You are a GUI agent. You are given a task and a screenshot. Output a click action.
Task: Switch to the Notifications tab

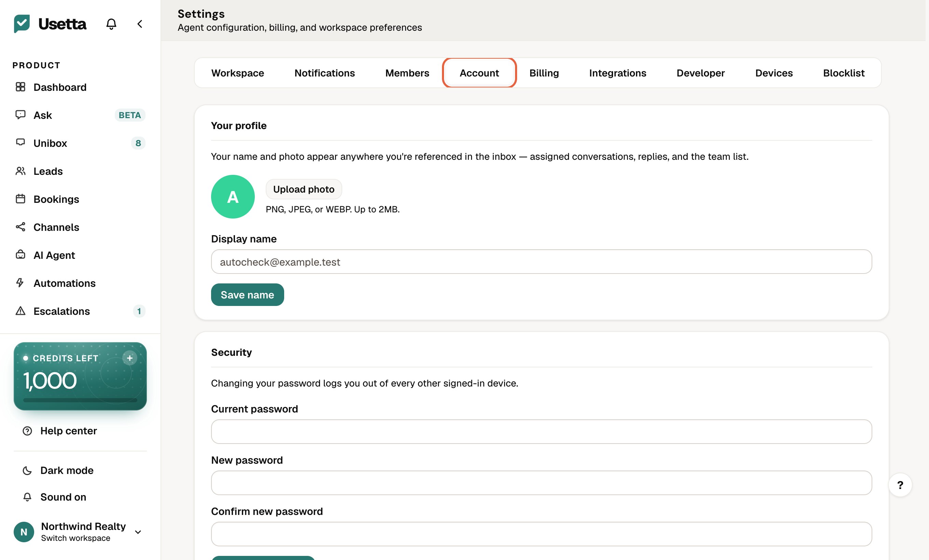click(x=324, y=73)
